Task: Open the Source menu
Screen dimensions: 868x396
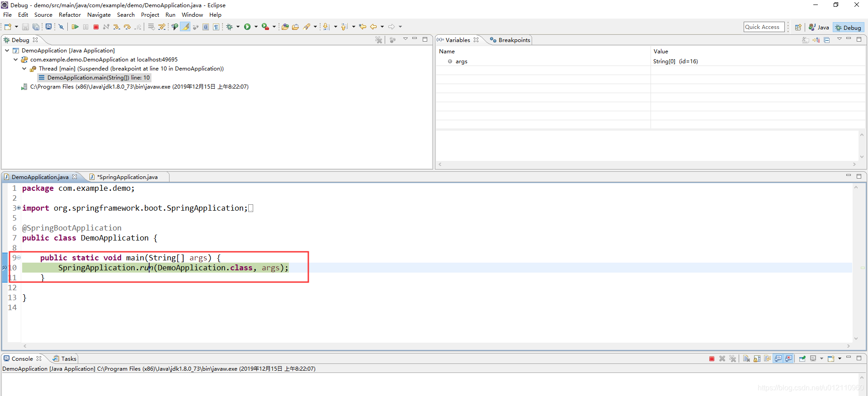Action: click(43, 15)
